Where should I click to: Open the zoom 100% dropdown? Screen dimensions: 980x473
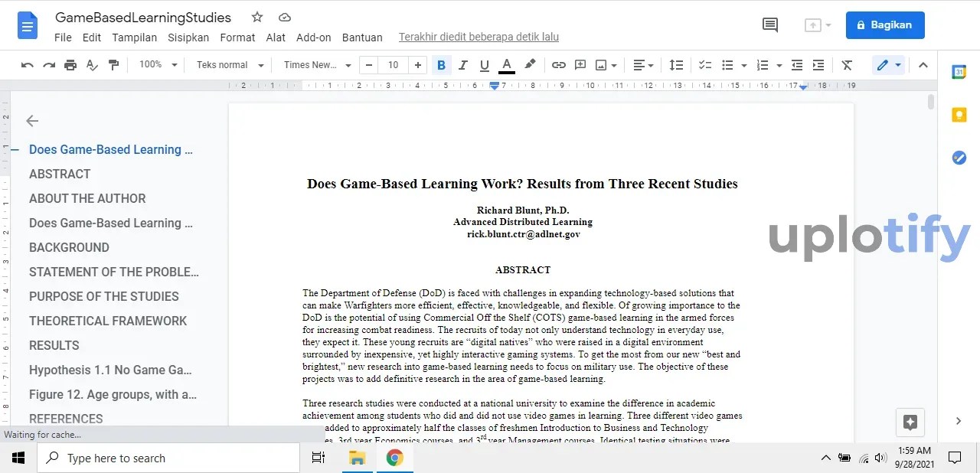tap(158, 65)
